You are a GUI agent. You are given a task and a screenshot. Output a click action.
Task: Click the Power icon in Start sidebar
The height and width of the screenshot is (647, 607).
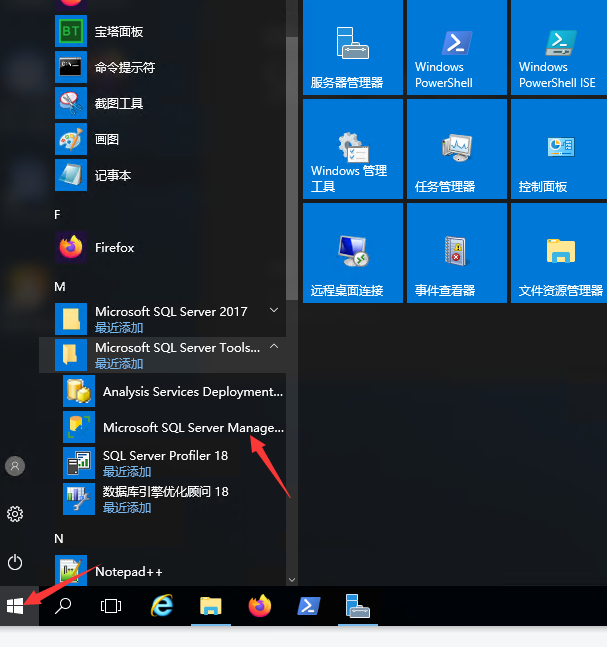pyautogui.click(x=15, y=562)
